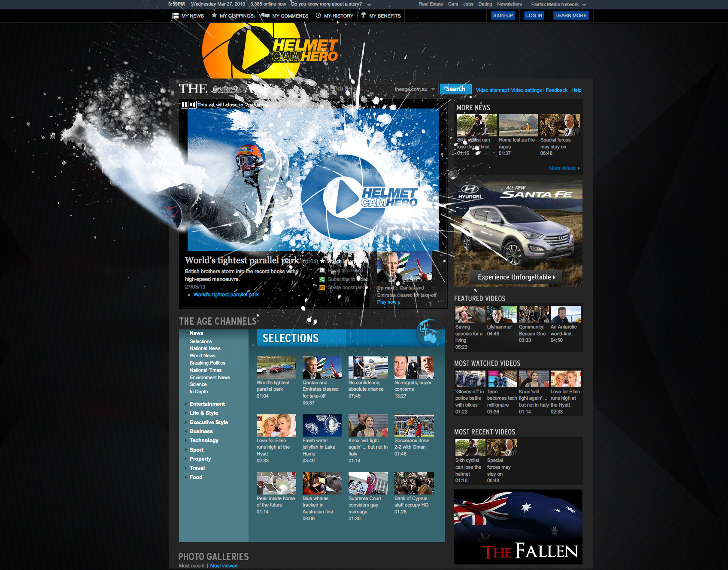Pause the ad with the pause icon

click(184, 105)
